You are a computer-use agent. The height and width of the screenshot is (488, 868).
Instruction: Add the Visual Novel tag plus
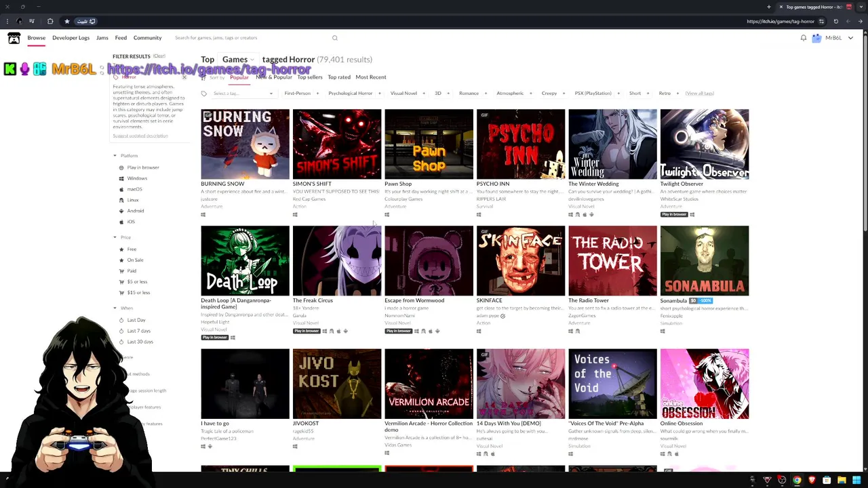pyautogui.click(x=424, y=94)
